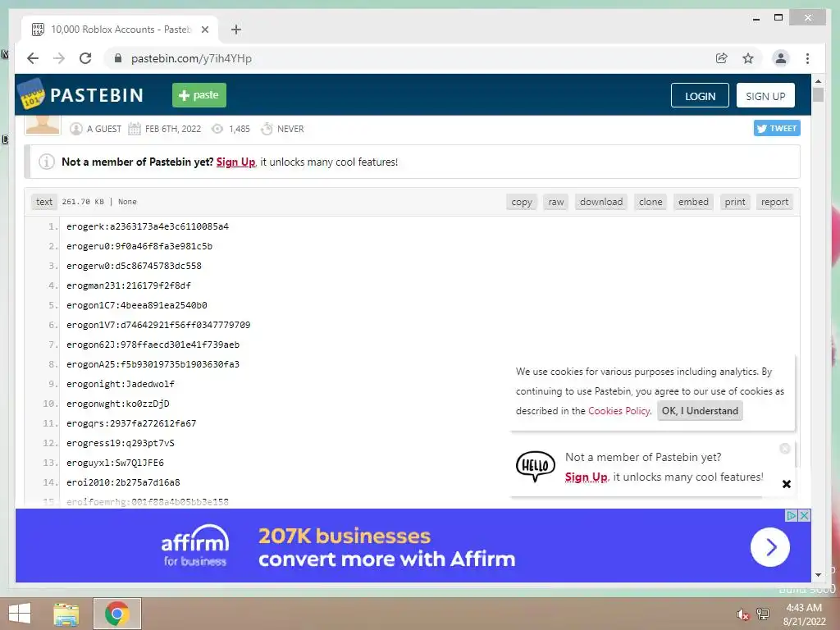Viewport: 840px width, 630px height.
Task: Follow the Sign Up link in the banner
Action: [x=235, y=162]
